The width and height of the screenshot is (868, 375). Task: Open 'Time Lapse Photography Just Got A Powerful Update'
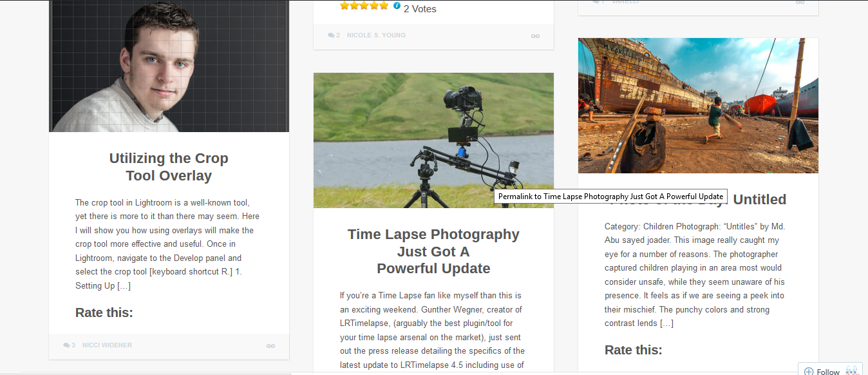click(433, 251)
